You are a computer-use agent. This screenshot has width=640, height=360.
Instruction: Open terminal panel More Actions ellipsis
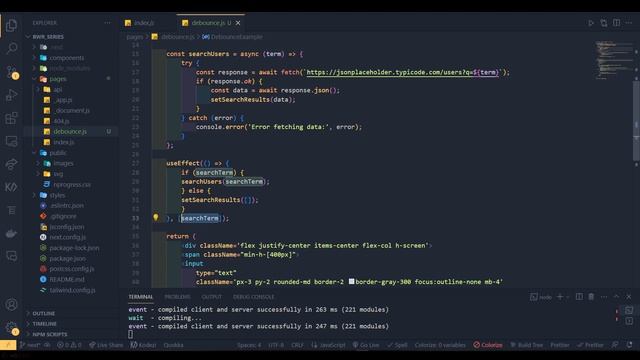coord(604,297)
